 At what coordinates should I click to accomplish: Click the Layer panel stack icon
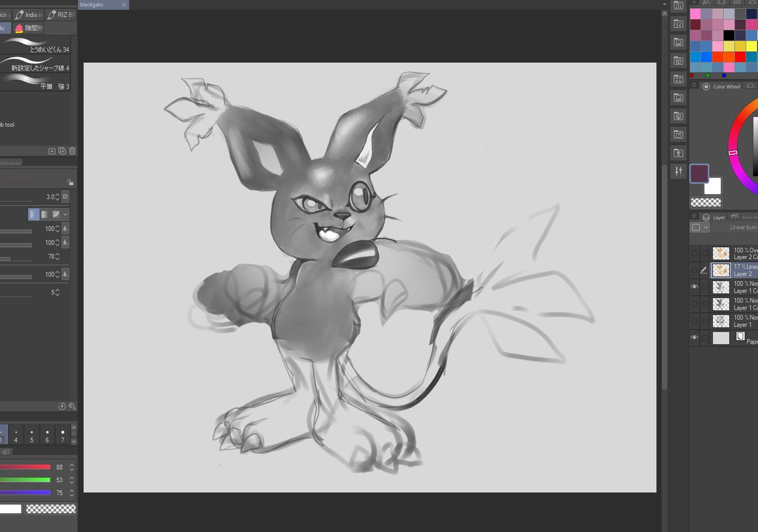[706, 217]
